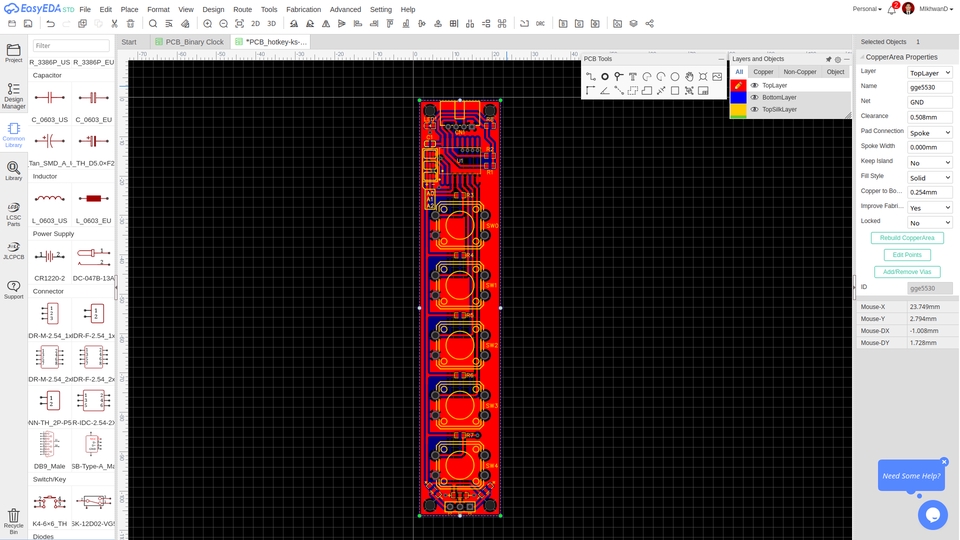
Task: Pick the Text tool in PCB Tools
Action: 633,76
